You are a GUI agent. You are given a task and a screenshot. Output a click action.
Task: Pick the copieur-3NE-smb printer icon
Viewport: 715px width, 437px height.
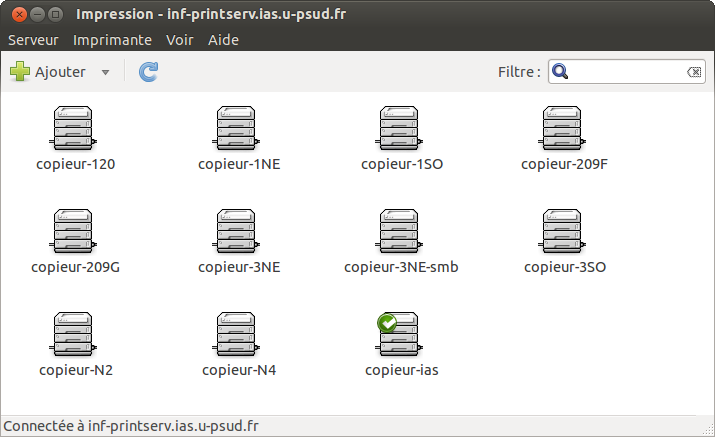point(401,232)
